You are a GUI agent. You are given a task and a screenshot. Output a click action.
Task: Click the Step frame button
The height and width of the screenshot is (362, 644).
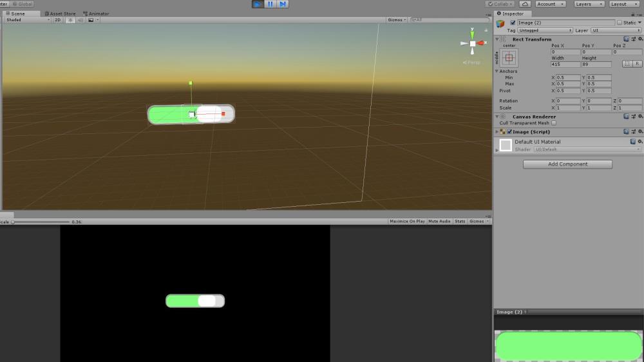click(x=283, y=4)
